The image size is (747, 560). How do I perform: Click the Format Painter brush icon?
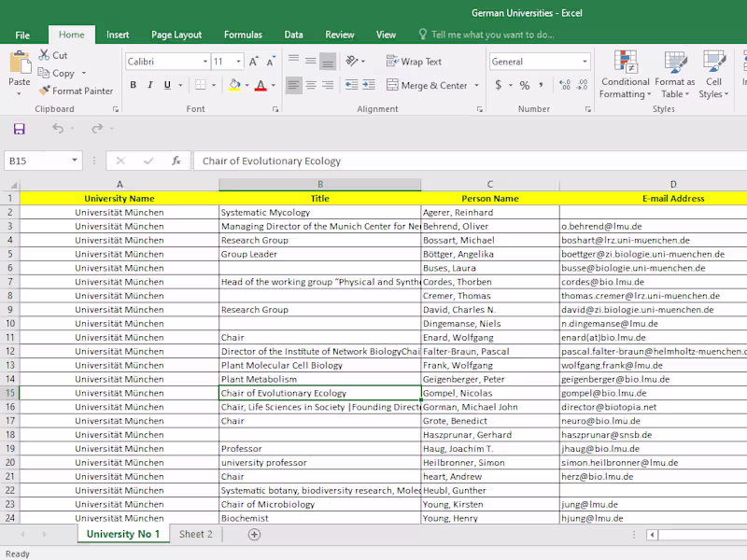(44, 91)
